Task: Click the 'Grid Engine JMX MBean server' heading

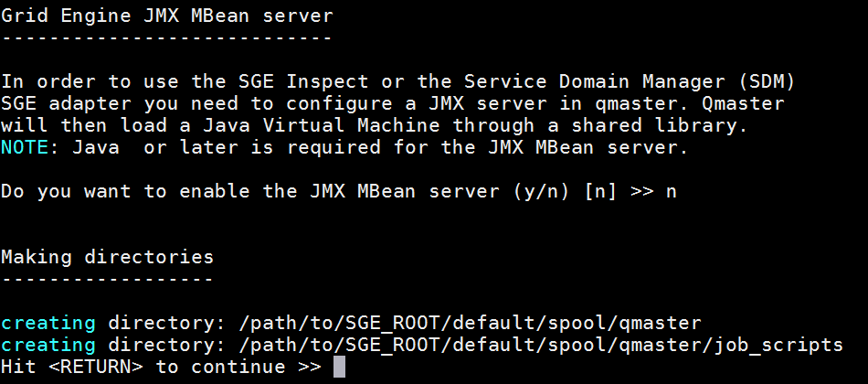Action: [167, 16]
